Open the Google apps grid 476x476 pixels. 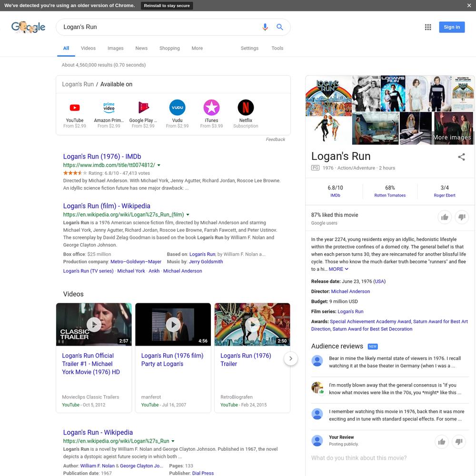click(x=428, y=27)
